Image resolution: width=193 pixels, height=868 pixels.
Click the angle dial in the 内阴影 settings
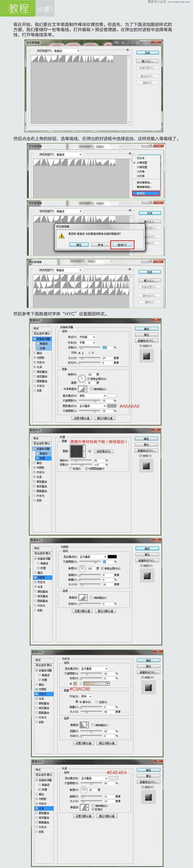click(82, 568)
